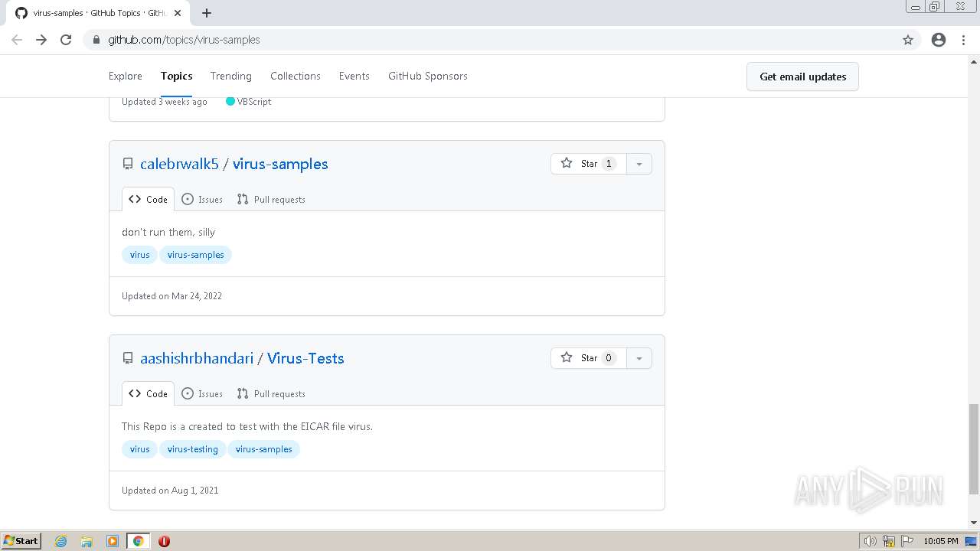Click the network tray icon
Screen dimensions: 980x551
click(x=889, y=541)
